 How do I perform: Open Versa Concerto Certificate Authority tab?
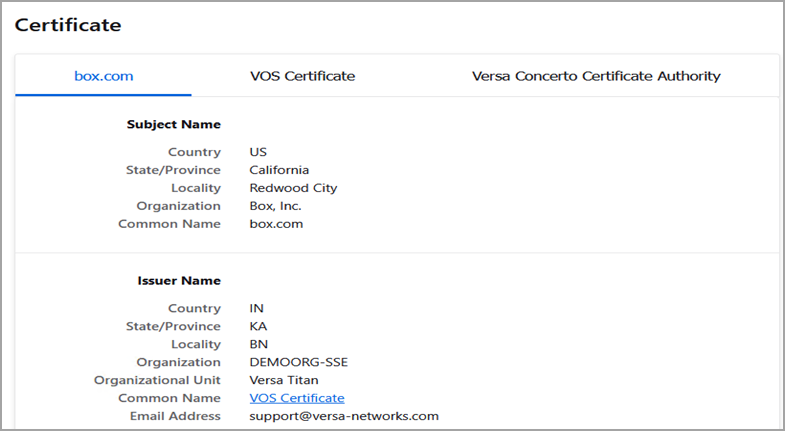pos(596,76)
